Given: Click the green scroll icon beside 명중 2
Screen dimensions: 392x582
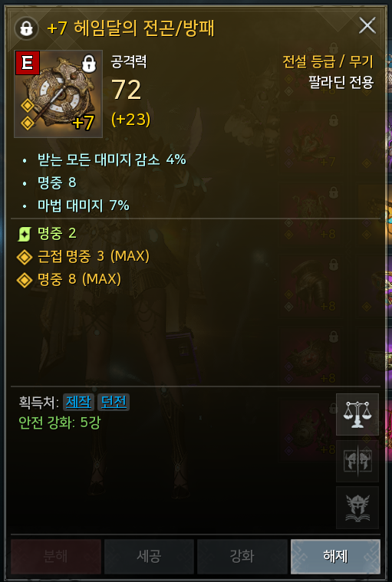Looking at the screenshot, I should click(x=24, y=234).
